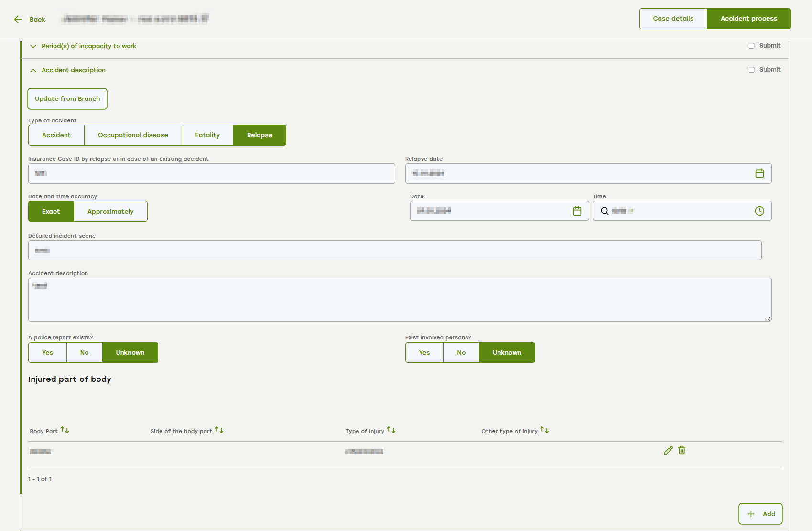Delete the injured body part row
Screen dimensions: 812x531
point(682,450)
